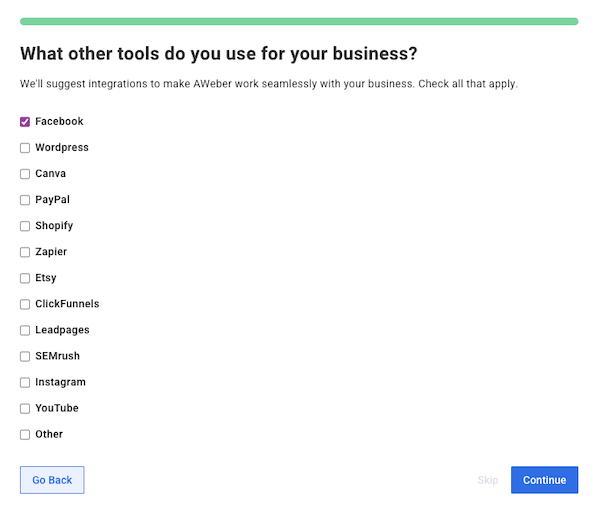Viewport: 600px width, 516px height.
Task: Click the page heading about business tools
Action: point(218,53)
